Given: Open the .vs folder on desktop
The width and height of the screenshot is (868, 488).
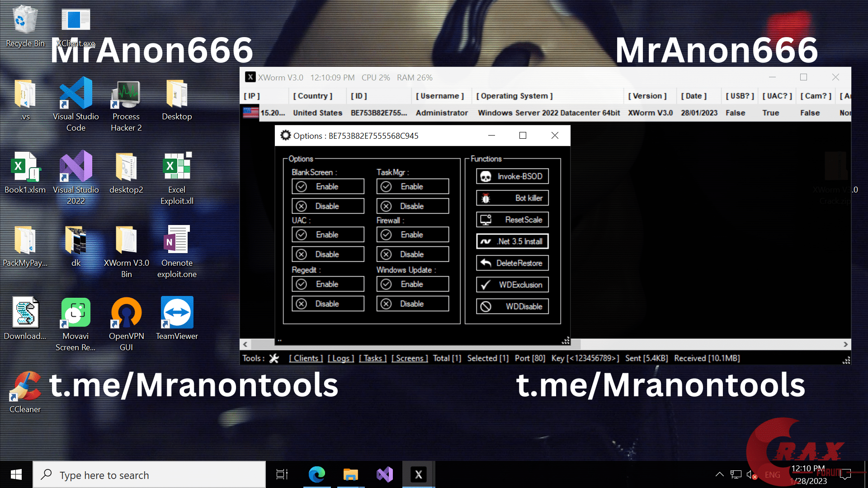Looking at the screenshot, I should click(x=25, y=100).
